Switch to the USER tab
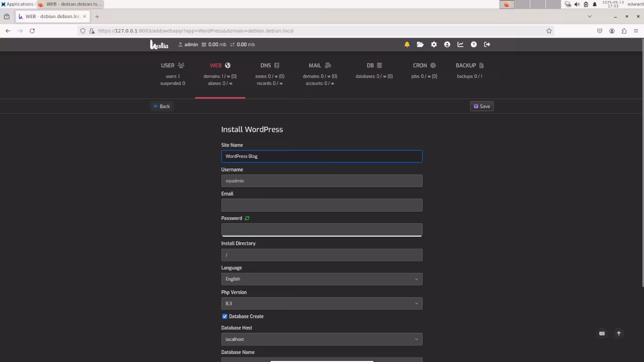Screen dimensions: 644x362 click(173, 74)
